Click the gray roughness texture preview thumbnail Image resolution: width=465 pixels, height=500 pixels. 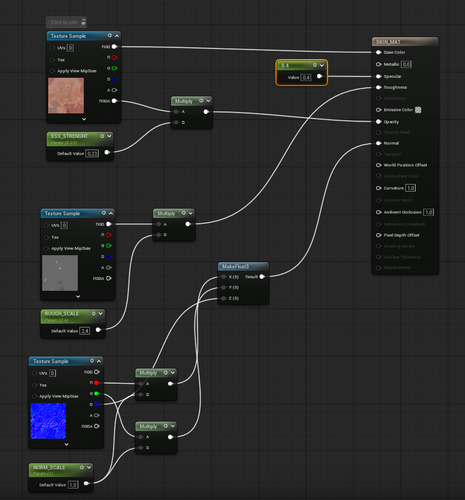60,273
